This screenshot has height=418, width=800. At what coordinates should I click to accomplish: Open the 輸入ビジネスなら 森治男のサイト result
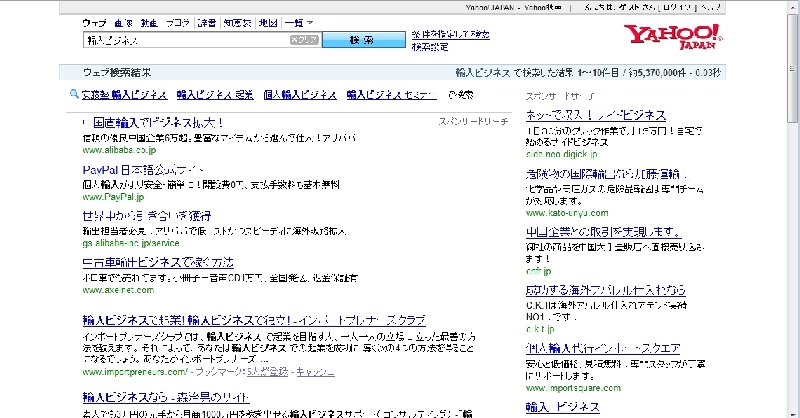coord(166,397)
